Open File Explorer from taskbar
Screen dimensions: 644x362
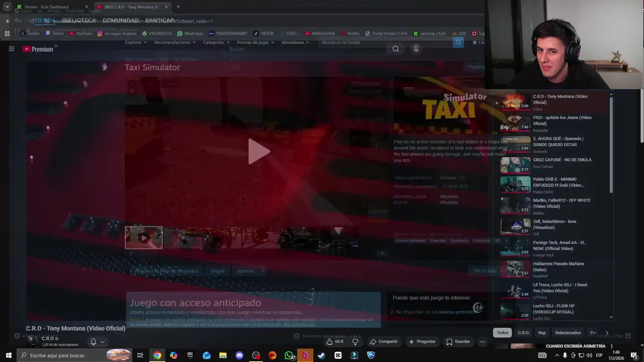click(223, 355)
